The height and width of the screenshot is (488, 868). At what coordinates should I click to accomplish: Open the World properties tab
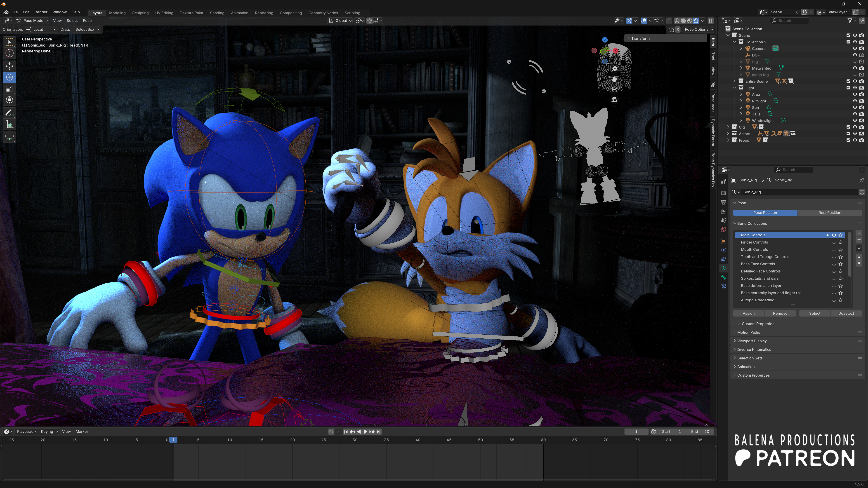point(723,229)
